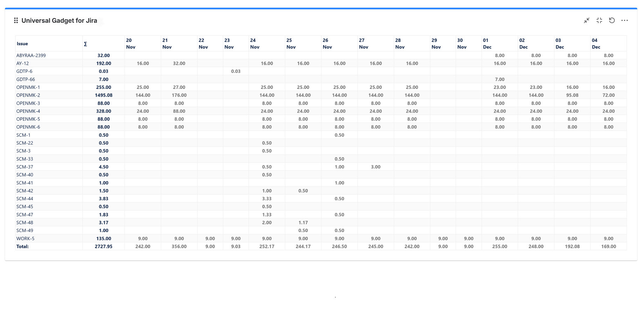Viewport: 644px width, 315px height.
Task: Open issue SCM-33
Action: (x=25, y=159)
